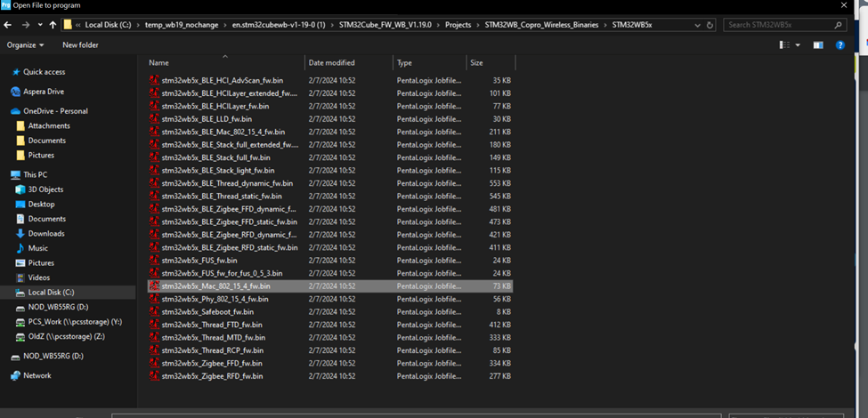Click the Search STM32WB5x field

tap(785, 25)
